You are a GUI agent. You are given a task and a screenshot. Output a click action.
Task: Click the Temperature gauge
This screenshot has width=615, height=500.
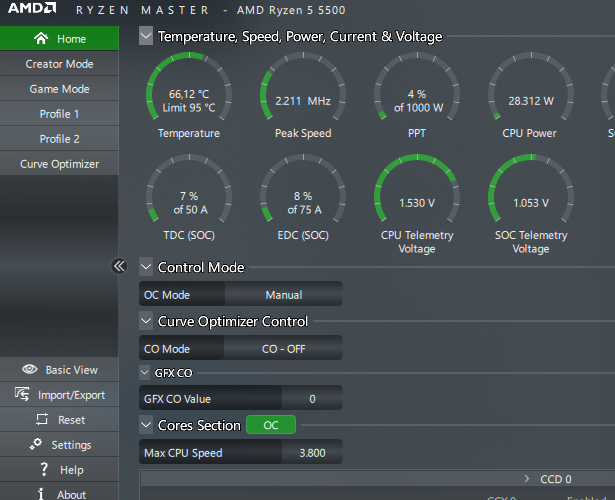(x=189, y=87)
